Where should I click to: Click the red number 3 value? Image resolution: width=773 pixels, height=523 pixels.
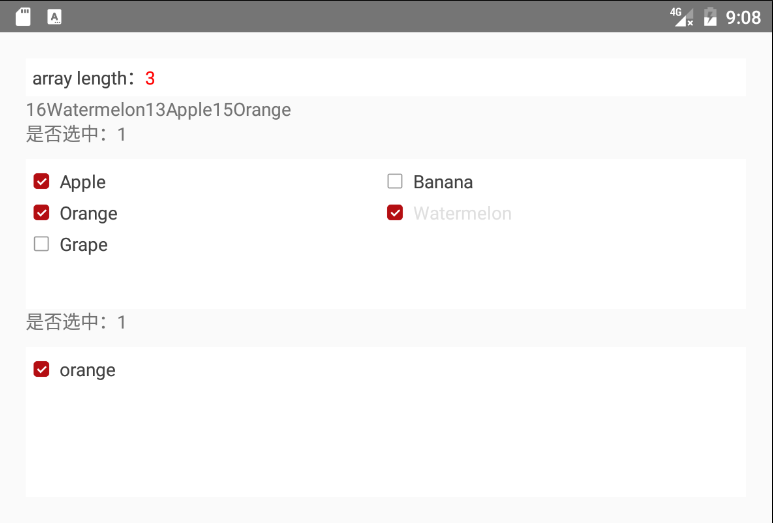(x=150, y=78)
